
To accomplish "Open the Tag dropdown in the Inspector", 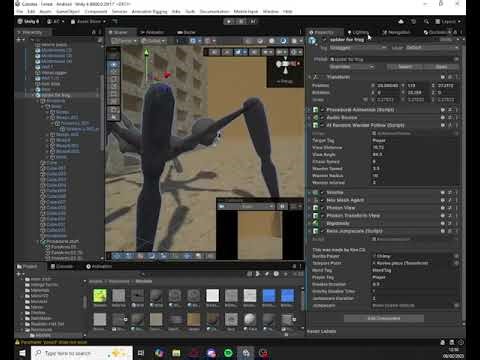I will point(358,48).
